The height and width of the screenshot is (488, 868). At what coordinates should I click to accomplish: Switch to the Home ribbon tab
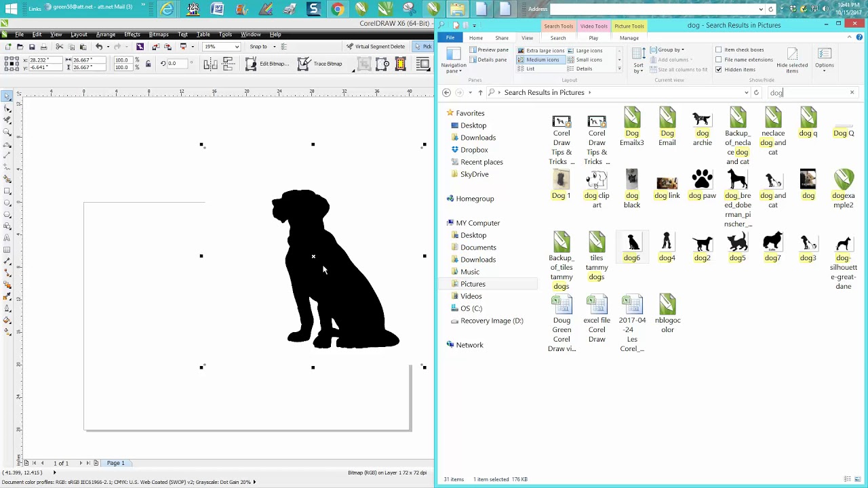coord(476,38)
